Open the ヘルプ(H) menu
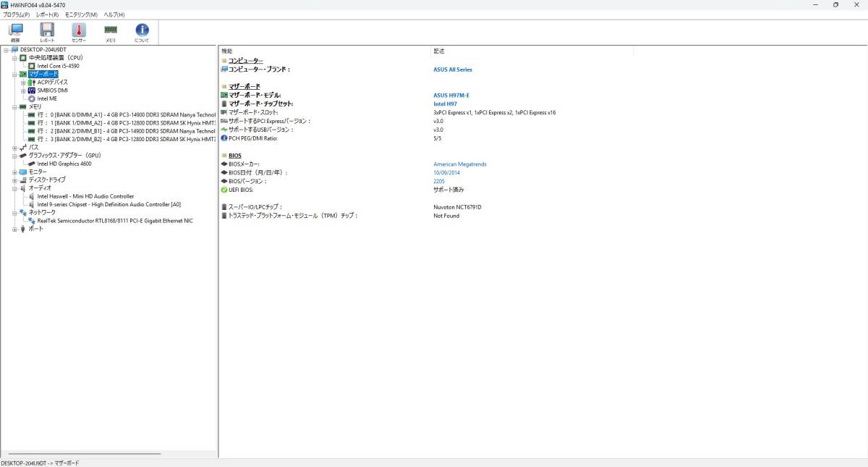868x467 pixels. point(114,14)
